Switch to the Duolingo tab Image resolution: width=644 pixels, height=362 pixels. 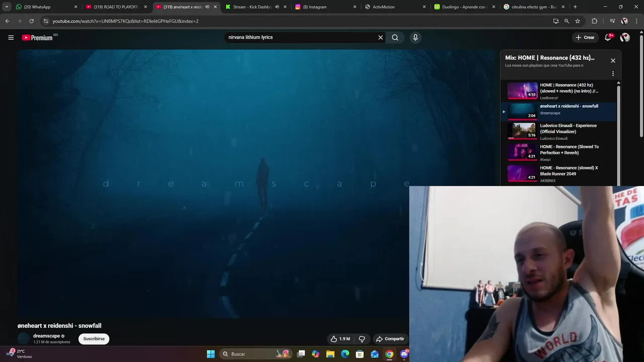point(464,7)
